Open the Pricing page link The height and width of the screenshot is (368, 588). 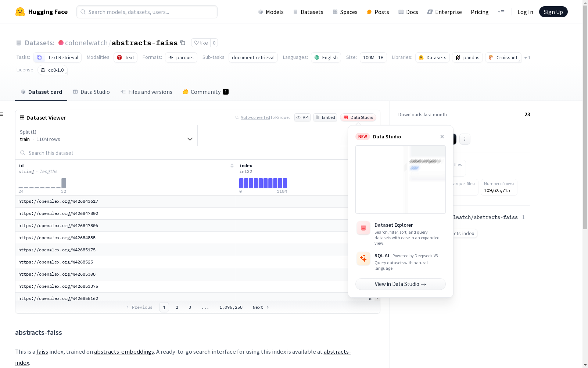(x=480, y=12)
